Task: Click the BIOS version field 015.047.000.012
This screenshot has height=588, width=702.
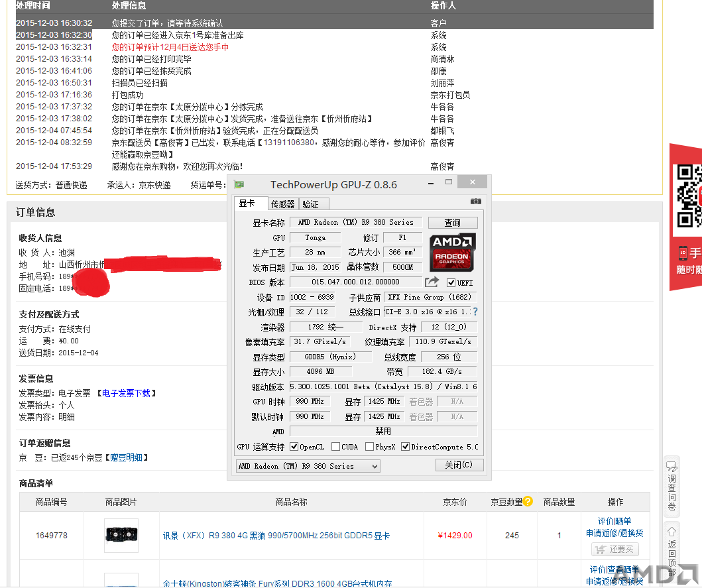Action: 355,282
